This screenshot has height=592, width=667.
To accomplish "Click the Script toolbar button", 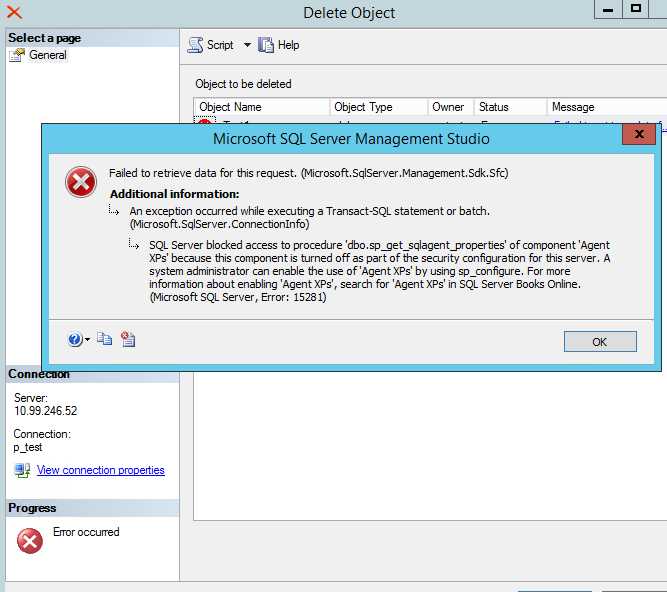I will tap(211, 45).
